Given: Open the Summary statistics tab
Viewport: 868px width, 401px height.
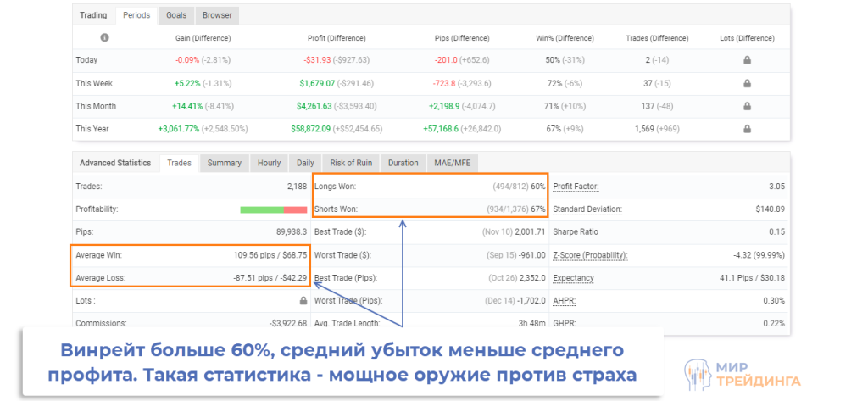Looking at the screenshot, I should (x=225, y=163).
